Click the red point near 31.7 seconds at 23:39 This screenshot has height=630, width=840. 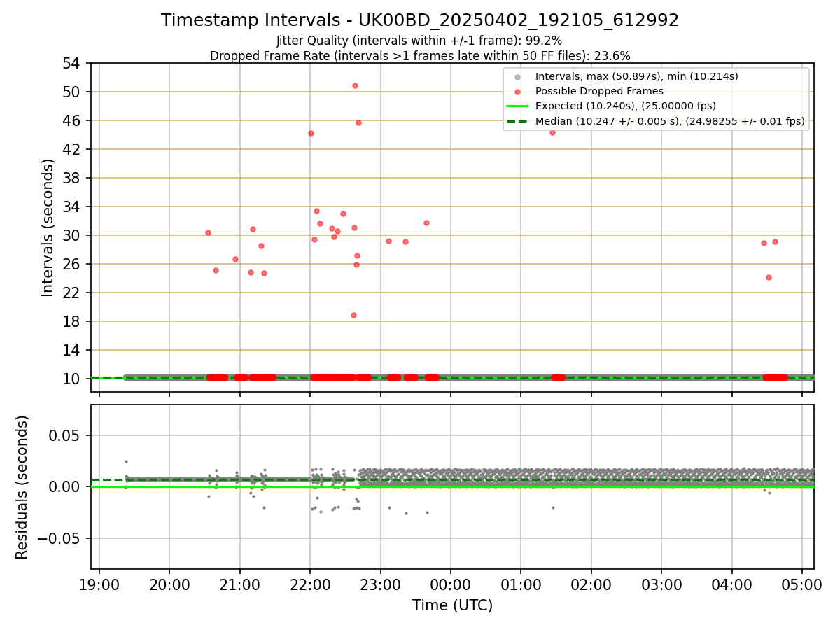click(426, 223)
